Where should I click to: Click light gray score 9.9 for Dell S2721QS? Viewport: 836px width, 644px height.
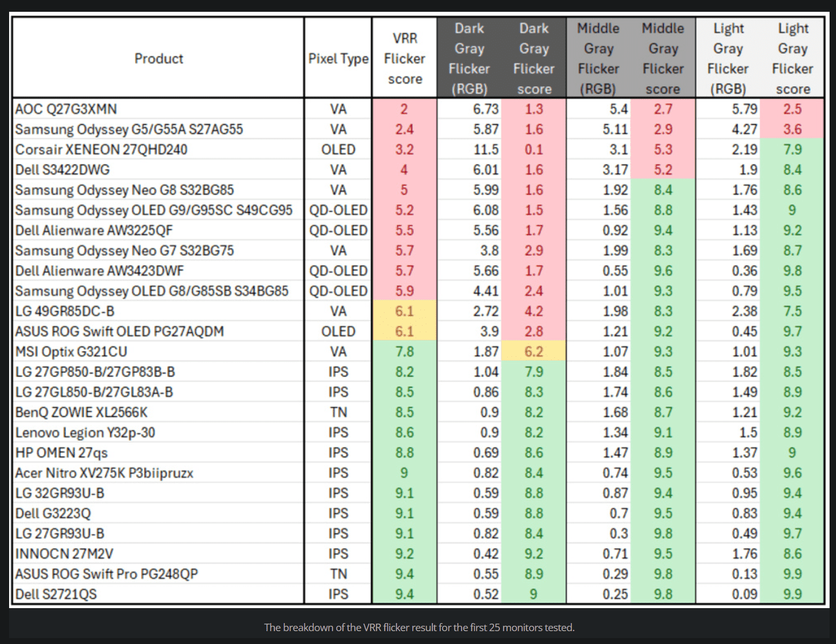coord(792,595)
